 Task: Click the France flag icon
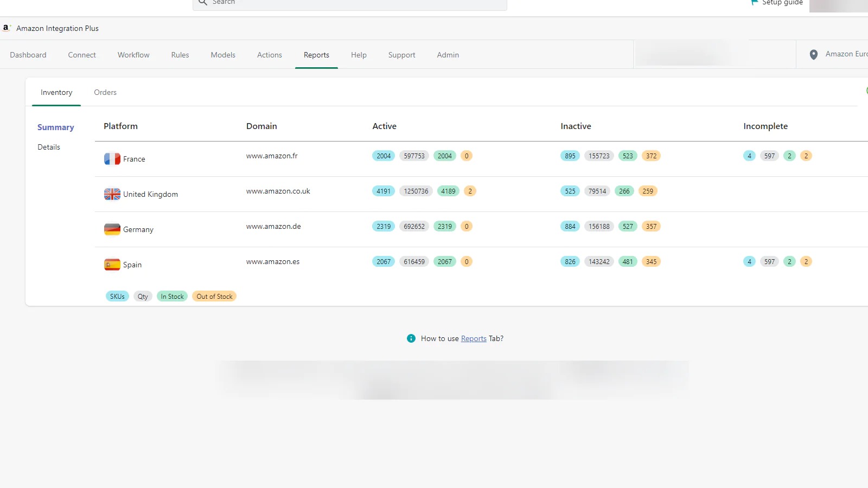[x=112, y=159]
